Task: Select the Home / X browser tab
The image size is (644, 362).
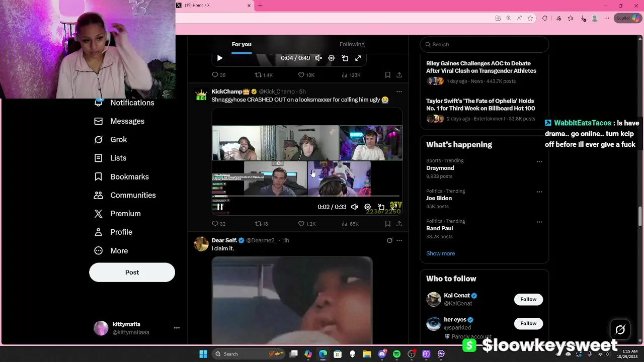Action: [214, 6]
